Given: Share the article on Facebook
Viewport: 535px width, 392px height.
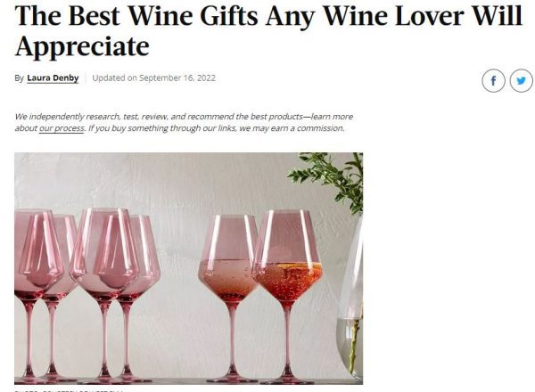Looking at the screenshot, I should [493, 80].
